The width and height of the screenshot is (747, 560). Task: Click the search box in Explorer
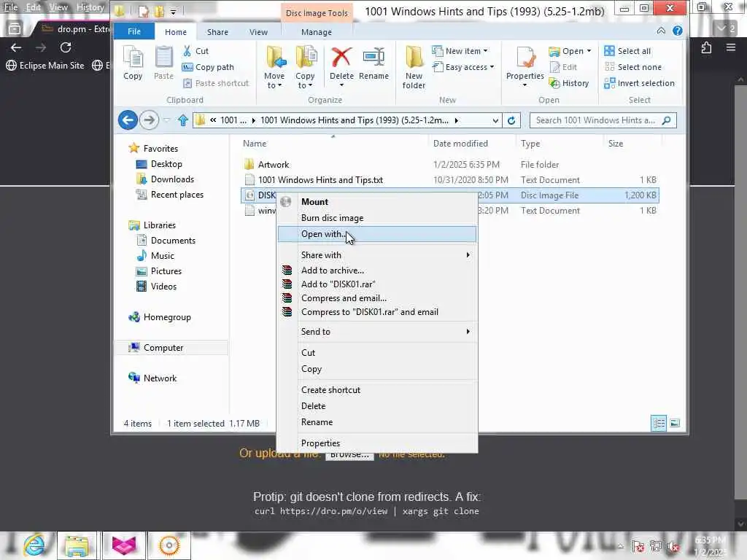[603, 120]
